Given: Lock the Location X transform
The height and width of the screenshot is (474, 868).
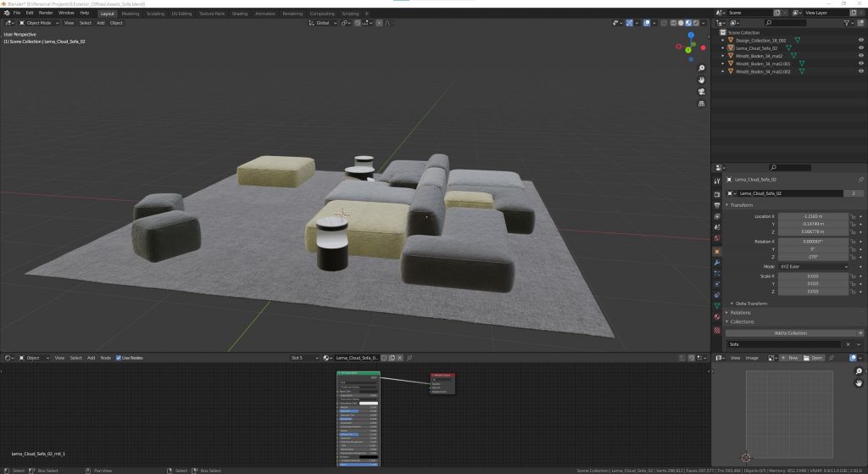Looking at the screenshot, I should 853,216.
